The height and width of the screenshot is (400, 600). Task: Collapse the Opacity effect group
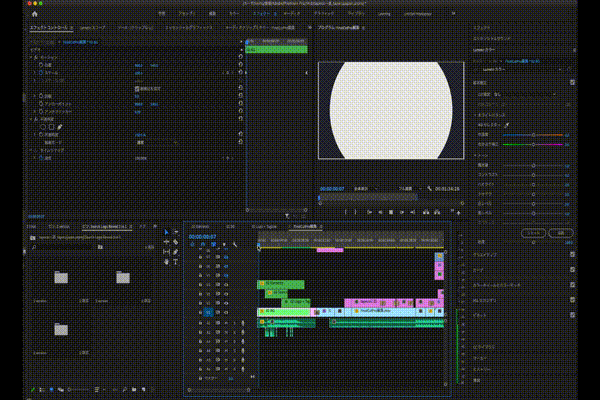31,119
